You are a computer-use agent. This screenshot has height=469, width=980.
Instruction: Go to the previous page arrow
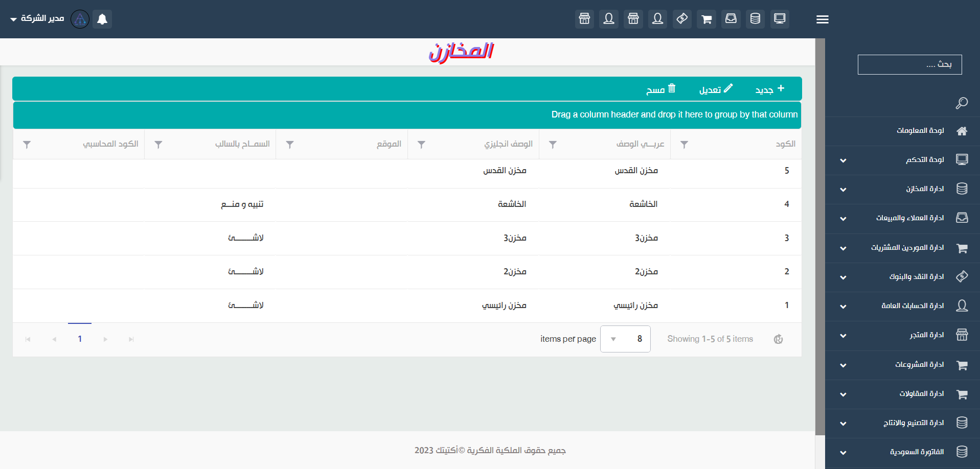(54, 339)
